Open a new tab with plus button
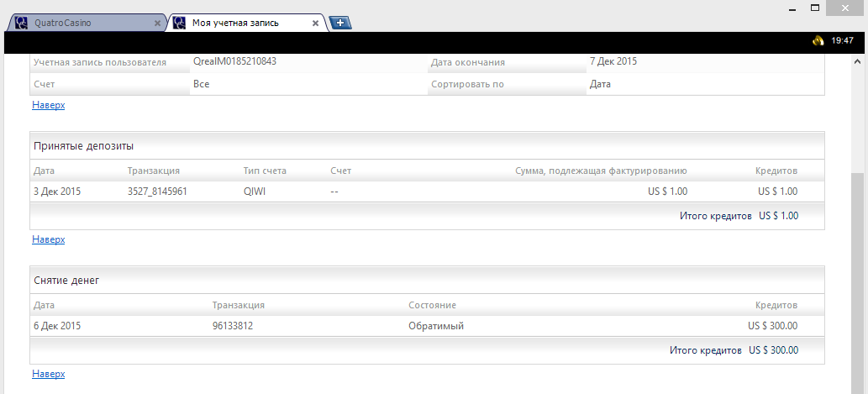Image resolution: width=868 pixels, height=394 pixels. (x=340, y=23)
